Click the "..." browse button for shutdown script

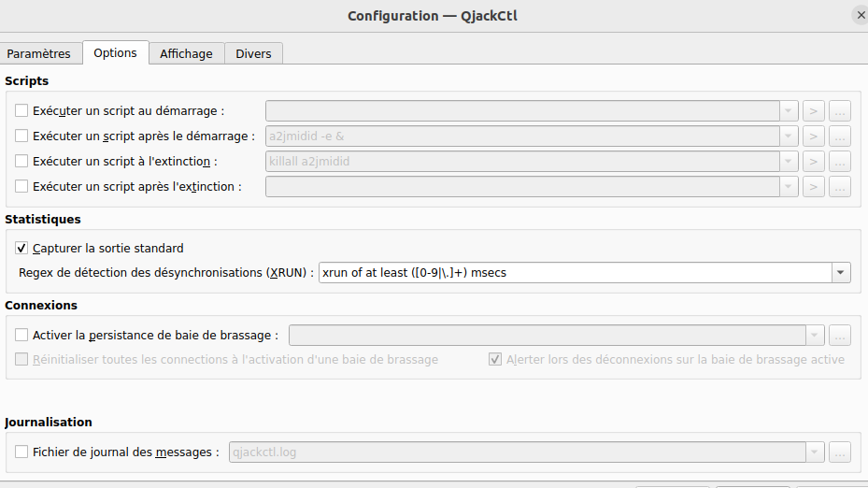tap(840, 162)
